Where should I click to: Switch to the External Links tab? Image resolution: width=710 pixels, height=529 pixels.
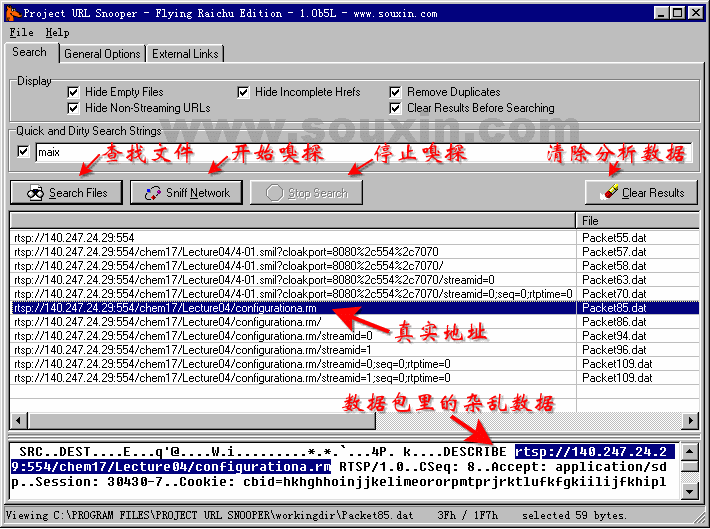pyautogui.click(x=185, y=54)
